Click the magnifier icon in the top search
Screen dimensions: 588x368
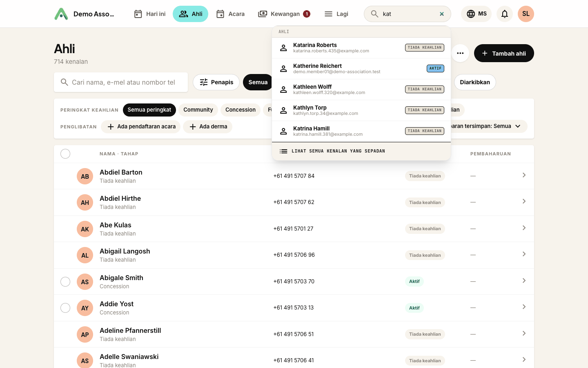click(374, 14)
